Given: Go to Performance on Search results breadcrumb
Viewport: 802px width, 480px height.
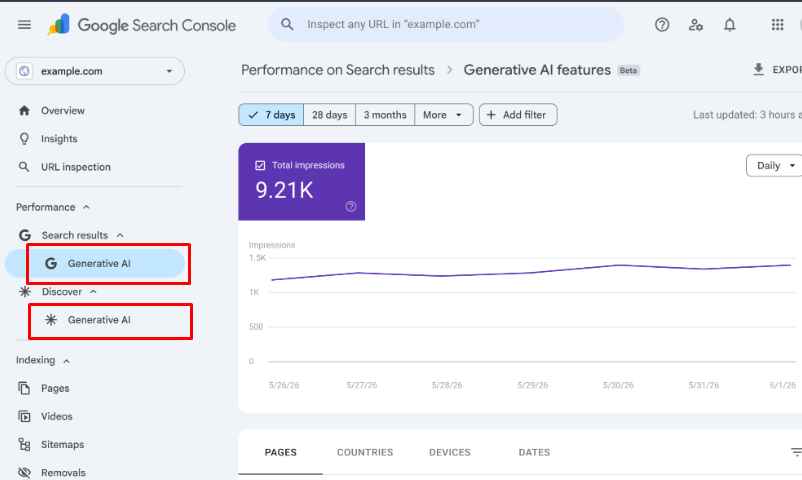Looking at the screenshot, I should click(338, 70).
